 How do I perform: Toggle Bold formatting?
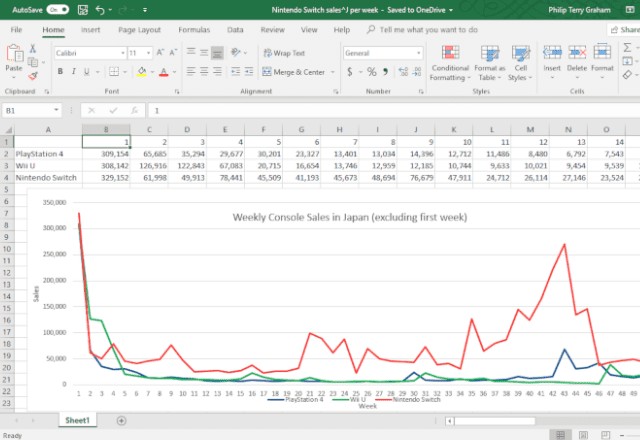(60, 71)
